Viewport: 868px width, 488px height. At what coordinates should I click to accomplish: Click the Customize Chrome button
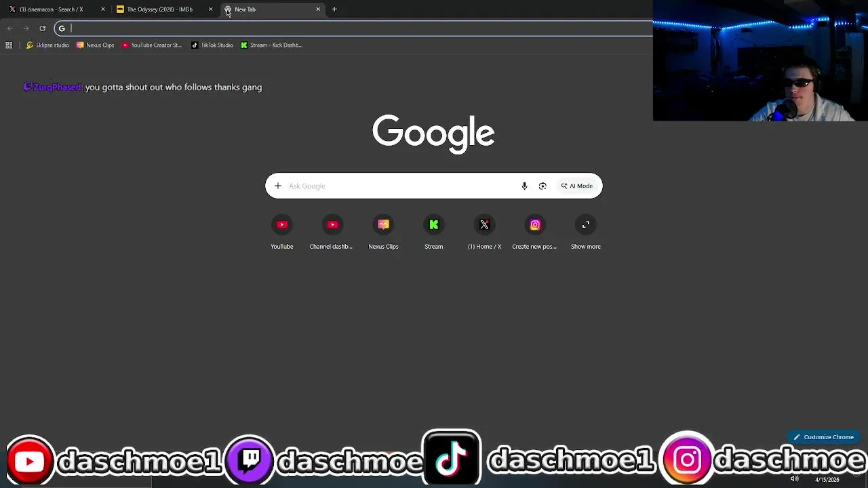point(823,437)
